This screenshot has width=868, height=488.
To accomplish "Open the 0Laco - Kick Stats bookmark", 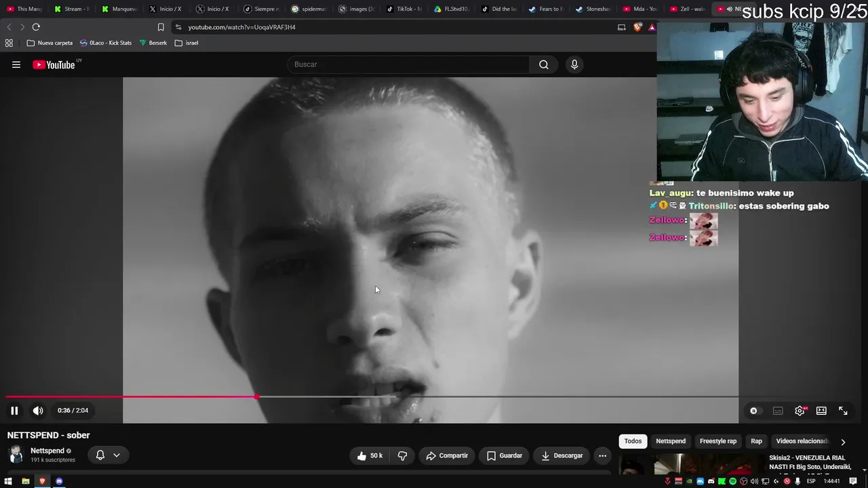I will pos(106,43).
